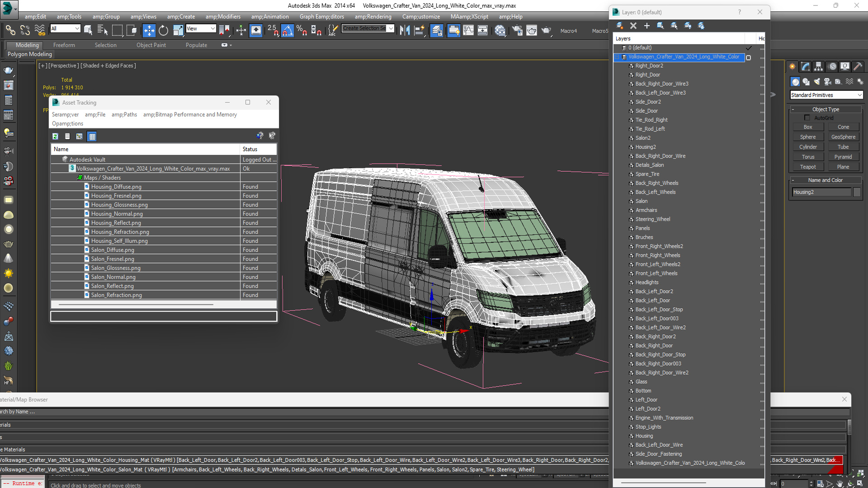Open Select by Name list icon

103,30
